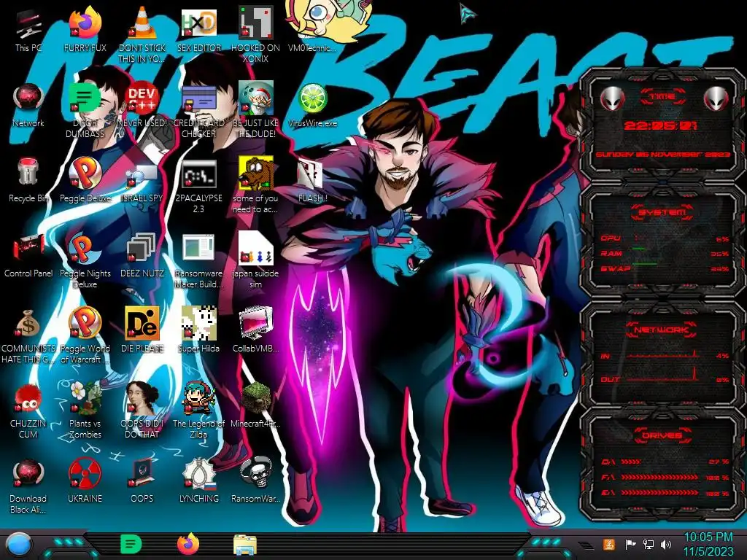Click the RAM usage row in gadget
Viewport: 747px width, 560px height.
[664, 254]
